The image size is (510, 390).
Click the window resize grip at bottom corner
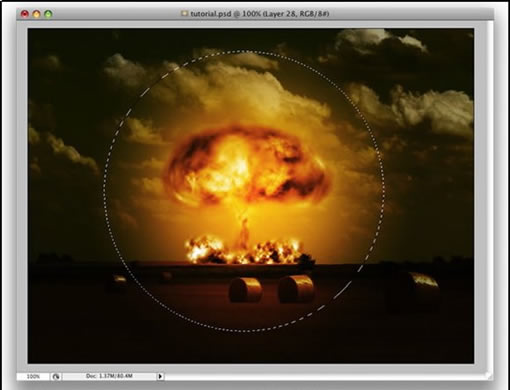(x=489, y=376)
